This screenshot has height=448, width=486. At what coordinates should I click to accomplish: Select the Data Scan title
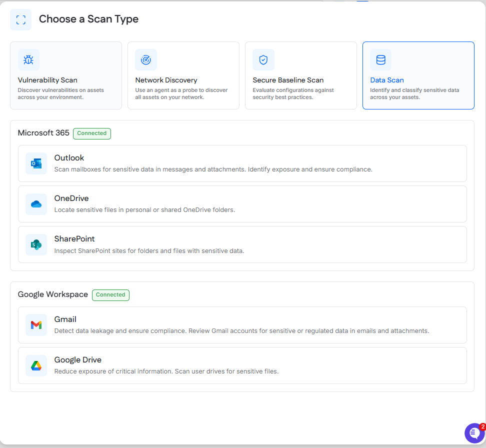tap(387, 80)
